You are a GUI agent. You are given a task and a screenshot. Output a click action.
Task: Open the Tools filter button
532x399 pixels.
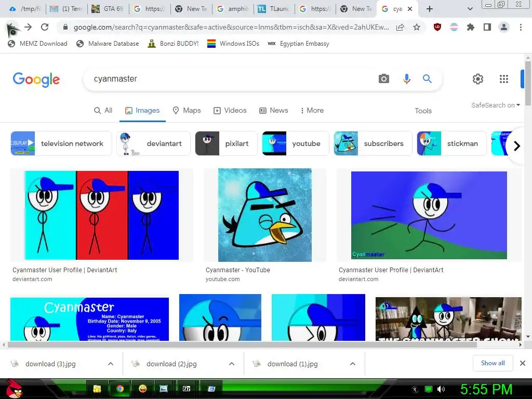(x=423, y=111)
